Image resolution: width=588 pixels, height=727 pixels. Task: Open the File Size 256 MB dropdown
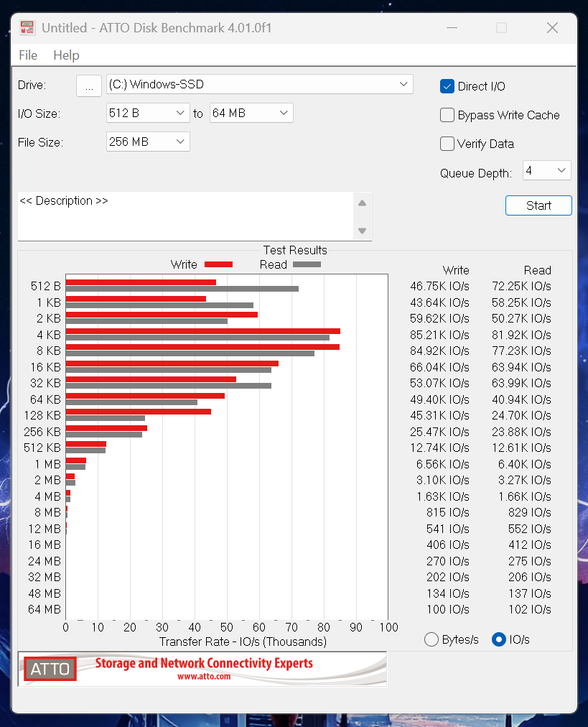click(x=148, y=142)
